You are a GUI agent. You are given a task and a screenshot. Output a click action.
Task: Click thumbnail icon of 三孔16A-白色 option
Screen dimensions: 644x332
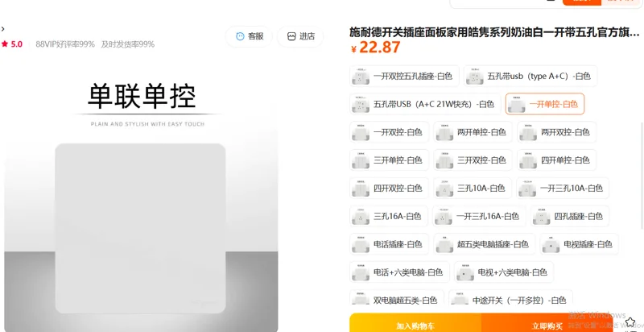(360, 216)
